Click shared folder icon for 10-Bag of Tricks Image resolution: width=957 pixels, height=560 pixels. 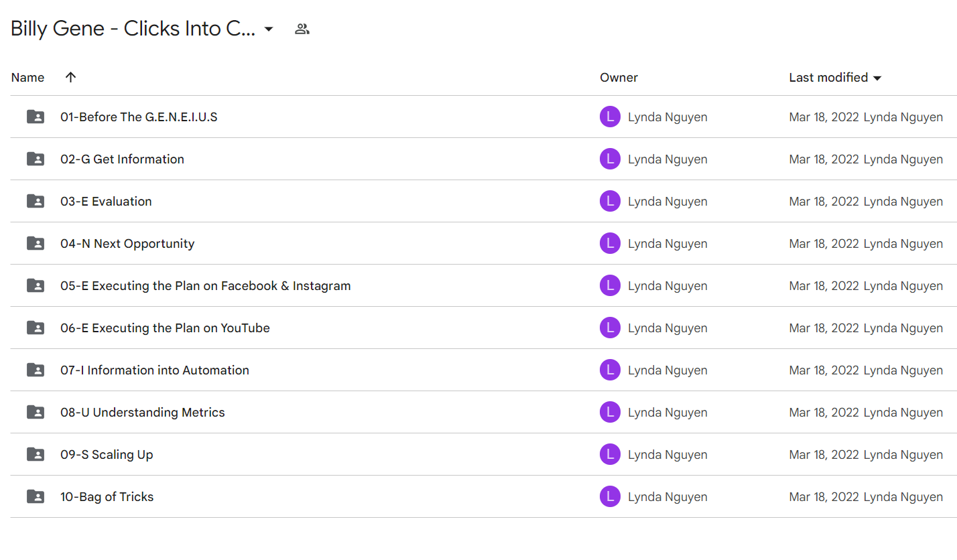click(x=36, y=496)
